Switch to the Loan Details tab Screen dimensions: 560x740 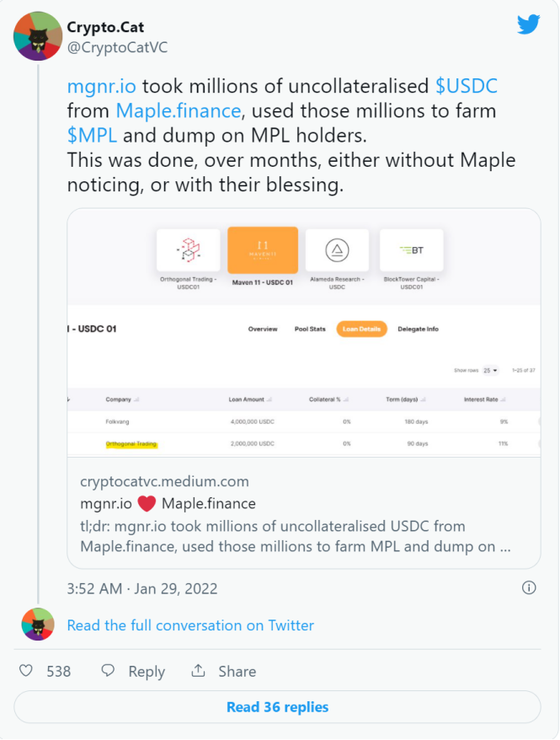361,329
